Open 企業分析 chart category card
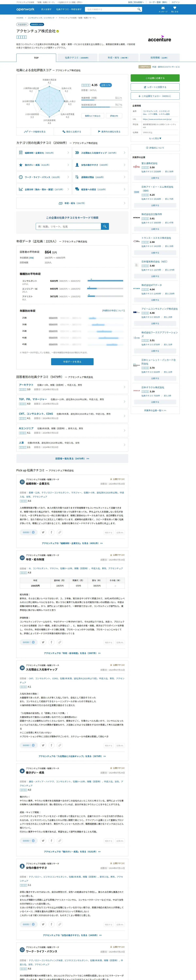The width and height of the screenshot is (196, 980). (44, 189)
